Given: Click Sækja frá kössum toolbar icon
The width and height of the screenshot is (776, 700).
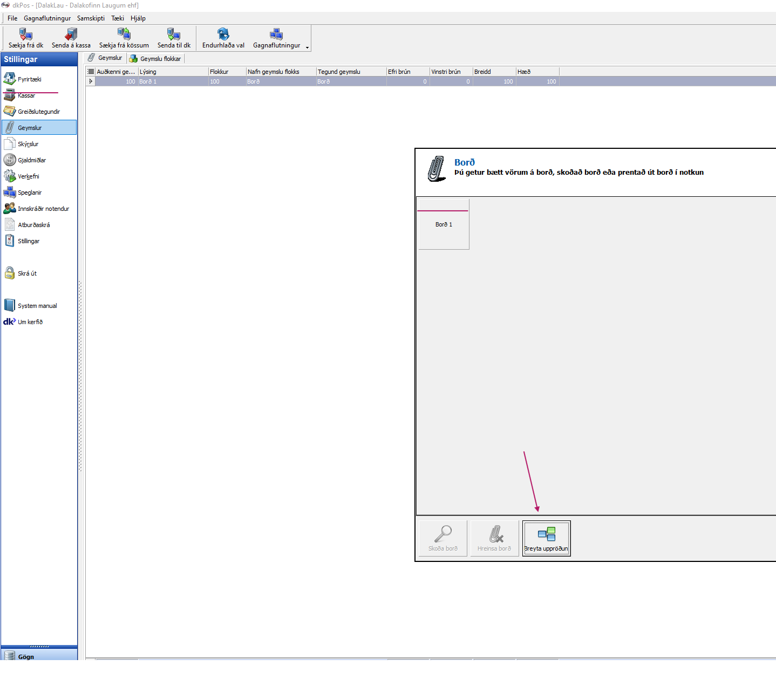Looking at the screenshot, I should pos(124,35).
